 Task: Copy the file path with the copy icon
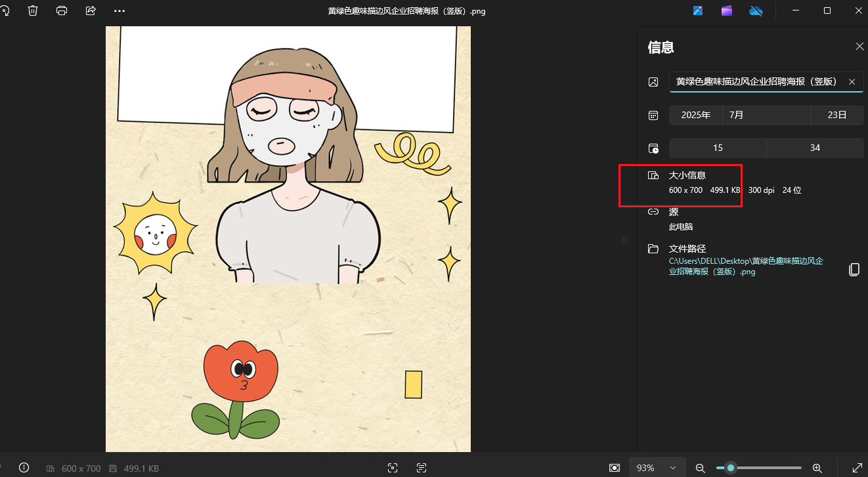(854, 269)
